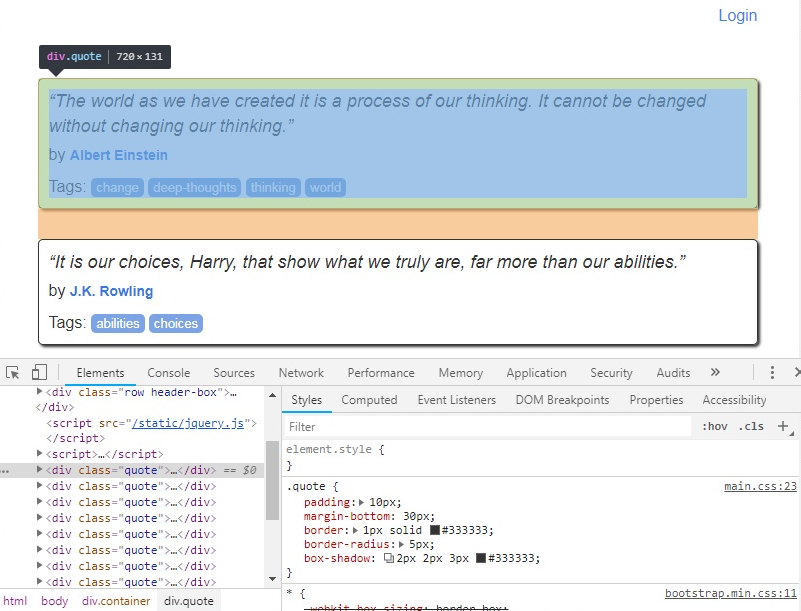Open the box-shadow editor icon
The height and width of the screenshot is (611, 801).
click(389, 558)
